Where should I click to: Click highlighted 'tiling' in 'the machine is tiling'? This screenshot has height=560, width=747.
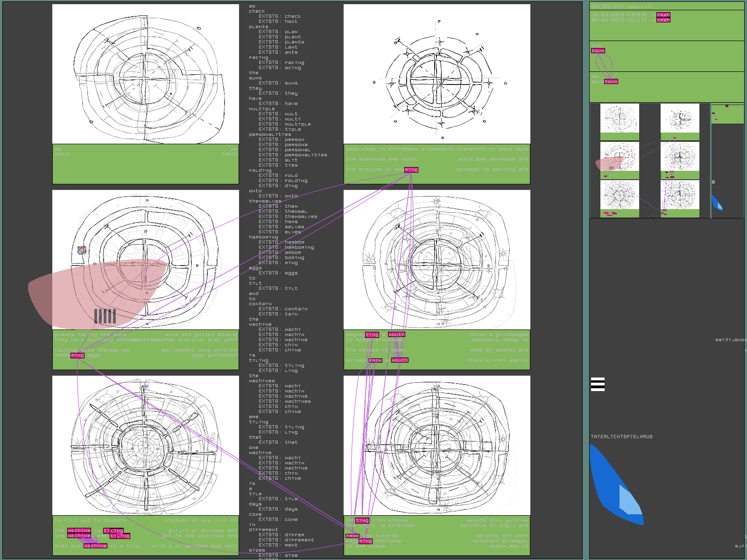click(x=113, y=531)
